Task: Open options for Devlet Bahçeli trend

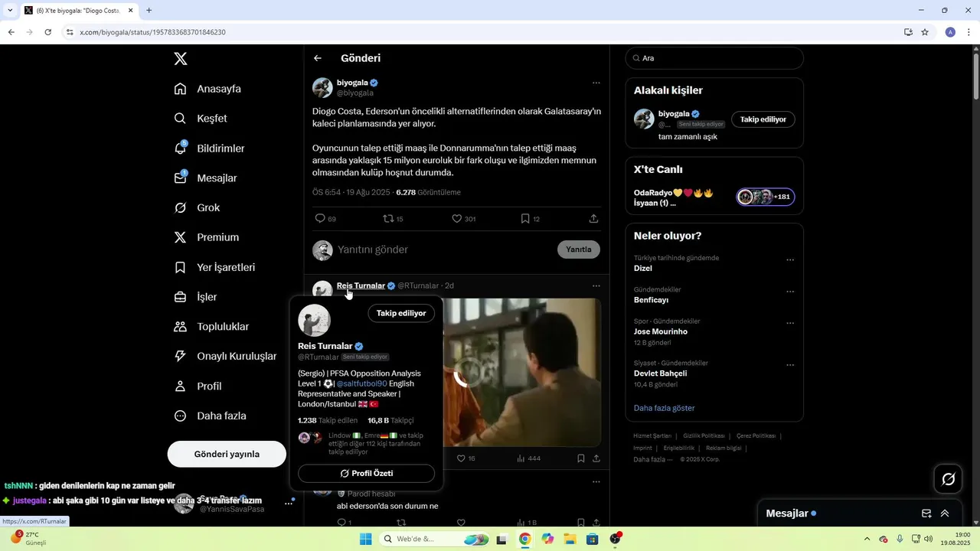Action: click(790, 365)
